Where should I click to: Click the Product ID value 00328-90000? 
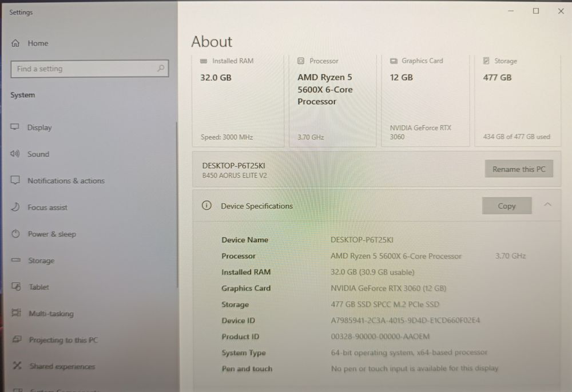pyautogui.click(x=380, y=336)
